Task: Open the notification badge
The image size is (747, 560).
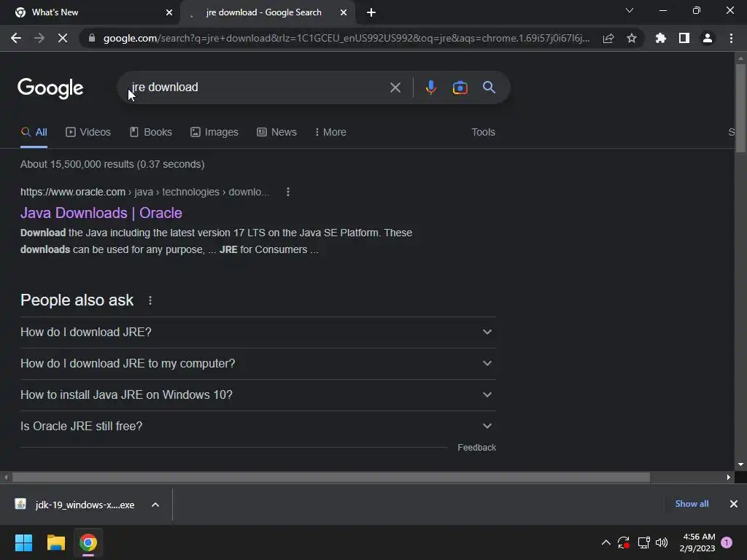Action: tap(727, 542)
